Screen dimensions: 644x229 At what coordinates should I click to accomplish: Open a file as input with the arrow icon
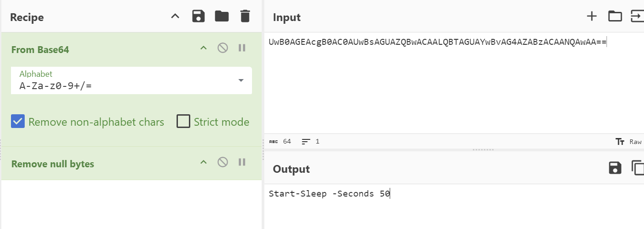[637, 16]
